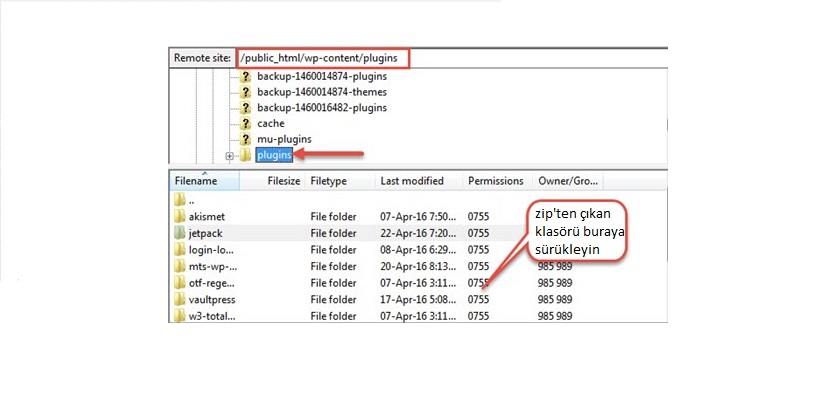Screen dimensions: 818x407
Task: Click the jetpack folder icon
Action: point(179,233)
